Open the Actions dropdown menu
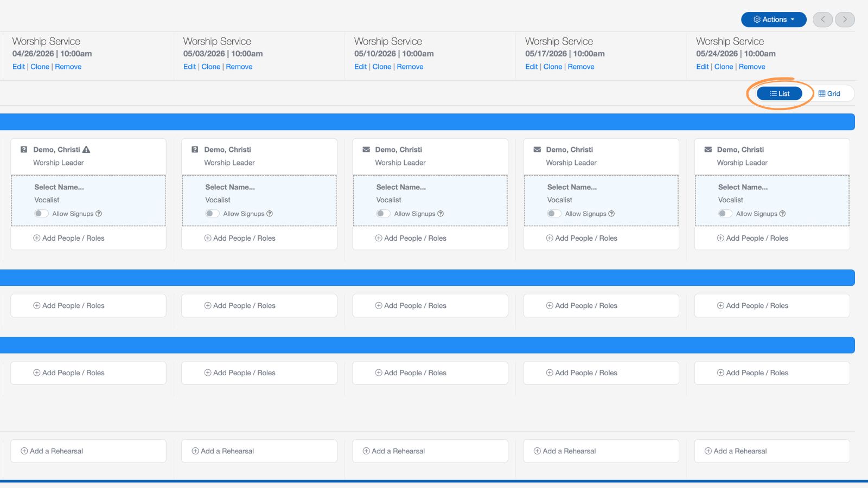 point(774,20)
